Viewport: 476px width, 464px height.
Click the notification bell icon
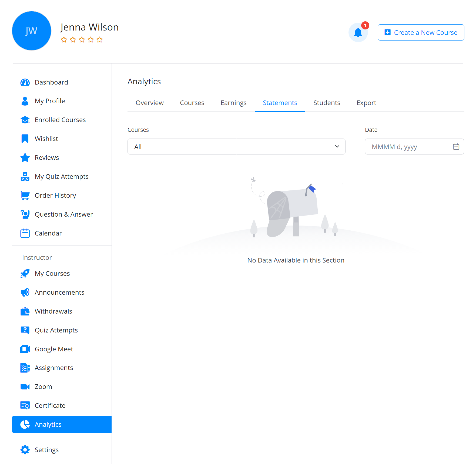pos(358,32)
